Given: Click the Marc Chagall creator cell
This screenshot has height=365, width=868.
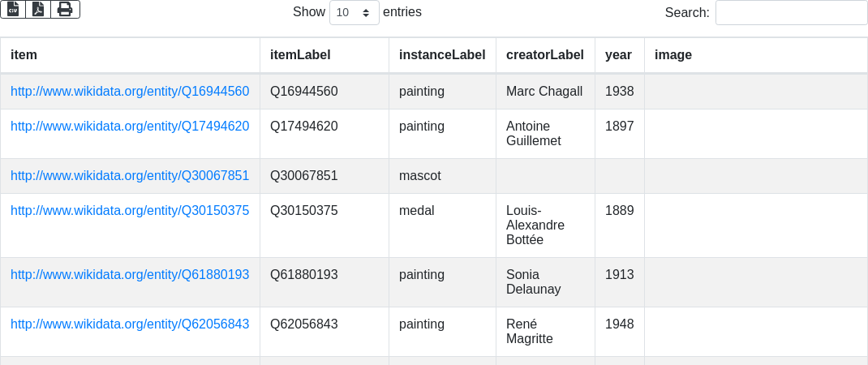Looking at the screenshot, I should 544,92.
